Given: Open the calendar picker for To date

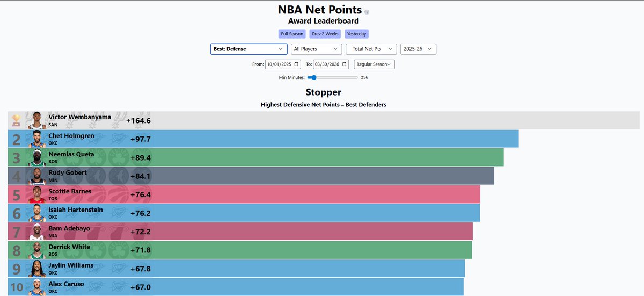Looking at the screenshot, I should (x=343, y=64).
